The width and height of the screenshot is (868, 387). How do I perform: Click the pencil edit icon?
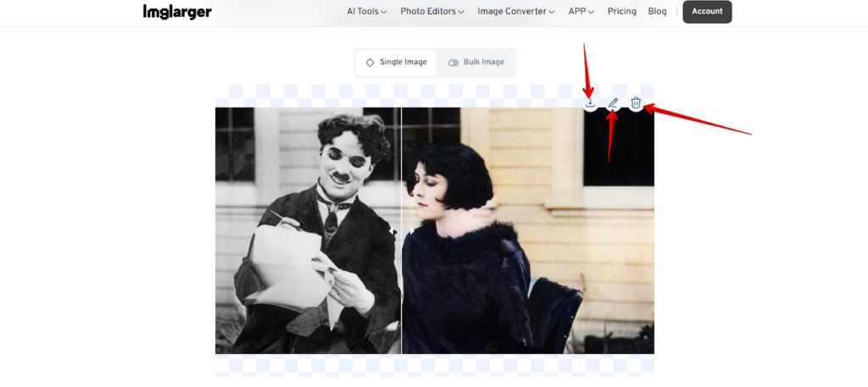tap(613, 102)
